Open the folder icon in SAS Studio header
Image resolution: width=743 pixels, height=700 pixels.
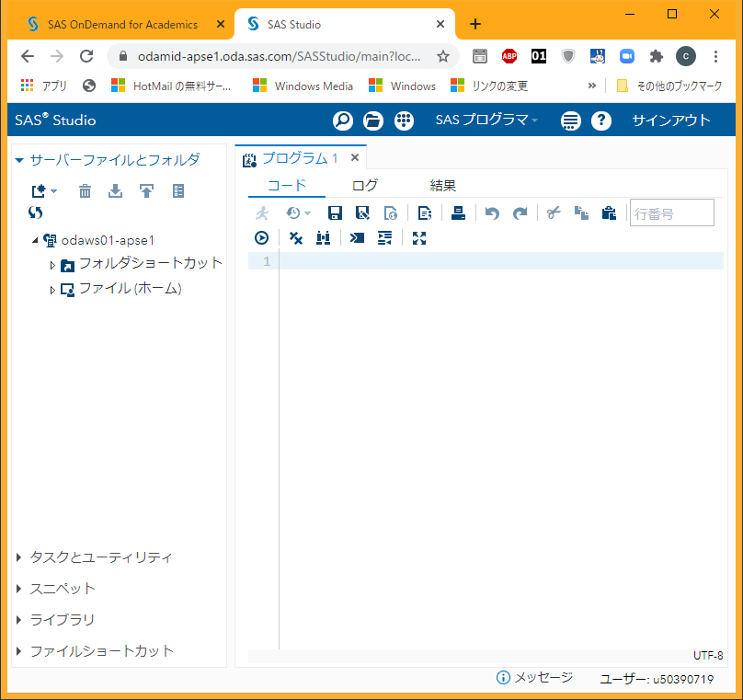point(373,120)
